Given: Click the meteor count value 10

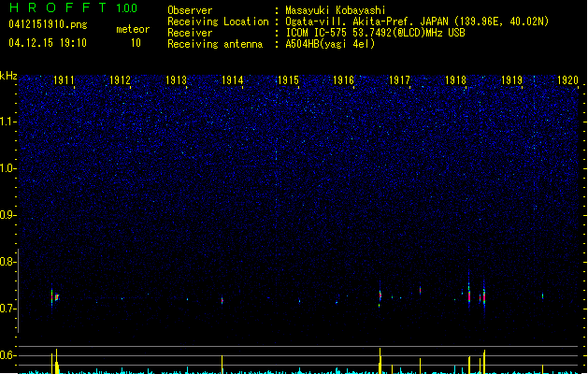Looking at the screenshot, I should 136,43.
